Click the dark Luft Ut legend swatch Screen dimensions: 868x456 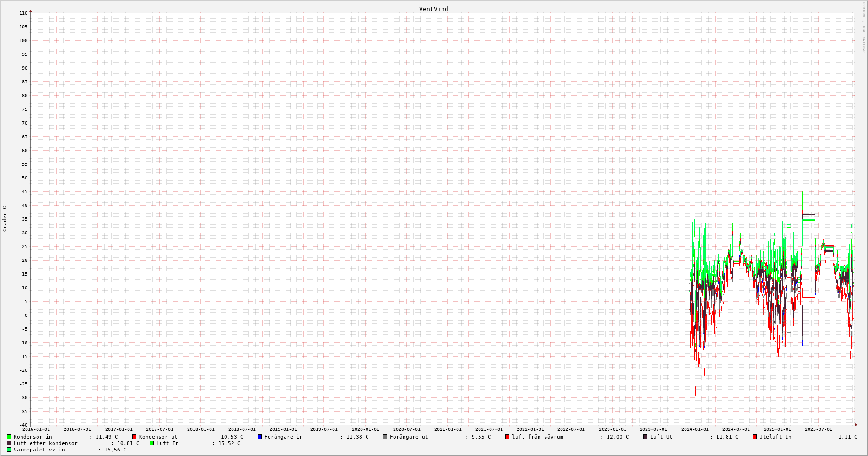click(x=645, y=437)
